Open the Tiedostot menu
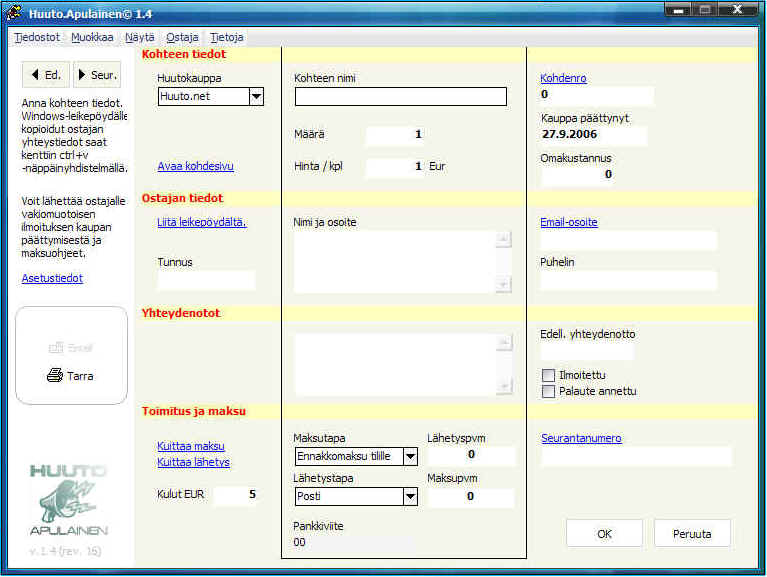The height and width of the screenshot is (577, 767). [38, 37]
